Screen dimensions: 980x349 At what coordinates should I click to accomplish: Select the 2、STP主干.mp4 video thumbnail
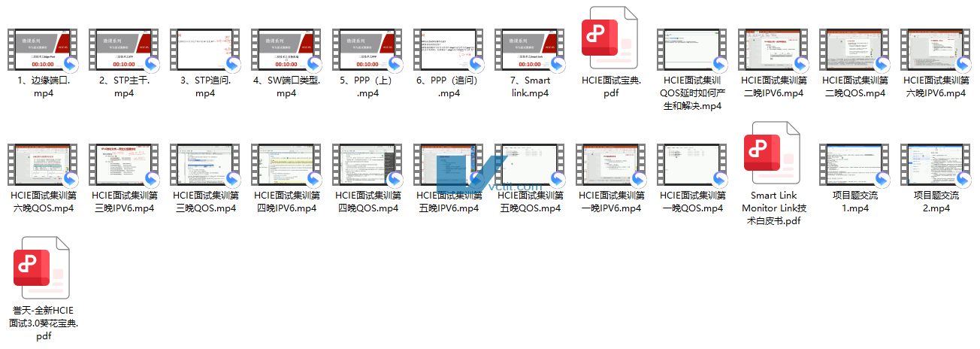(x=124, y=50)
